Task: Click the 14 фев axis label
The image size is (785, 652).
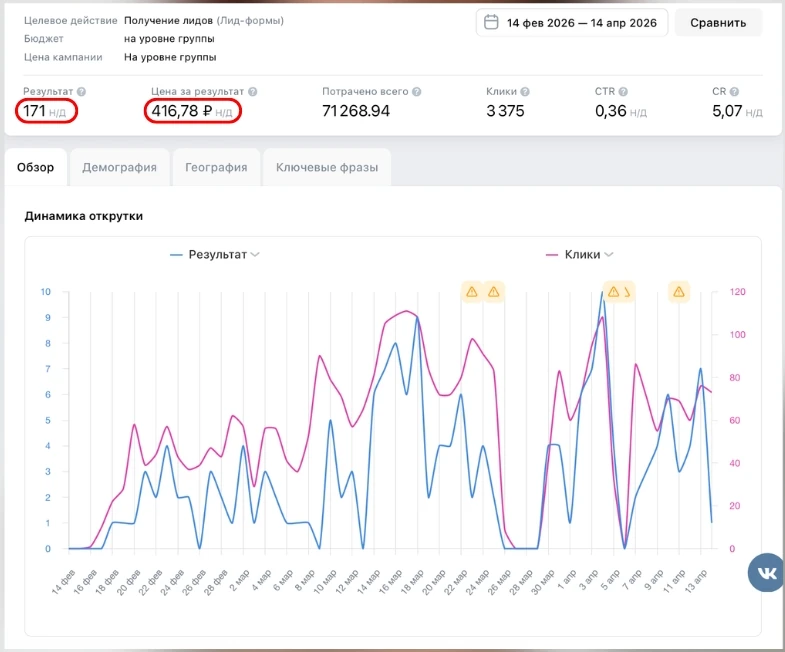Action: tap(63, 582)
